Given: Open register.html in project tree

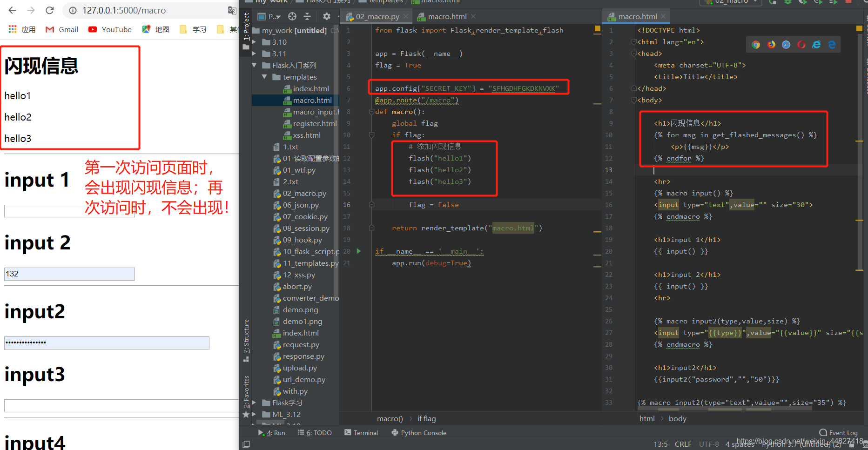Looking at the screenshot, I should tap(310, 123).
